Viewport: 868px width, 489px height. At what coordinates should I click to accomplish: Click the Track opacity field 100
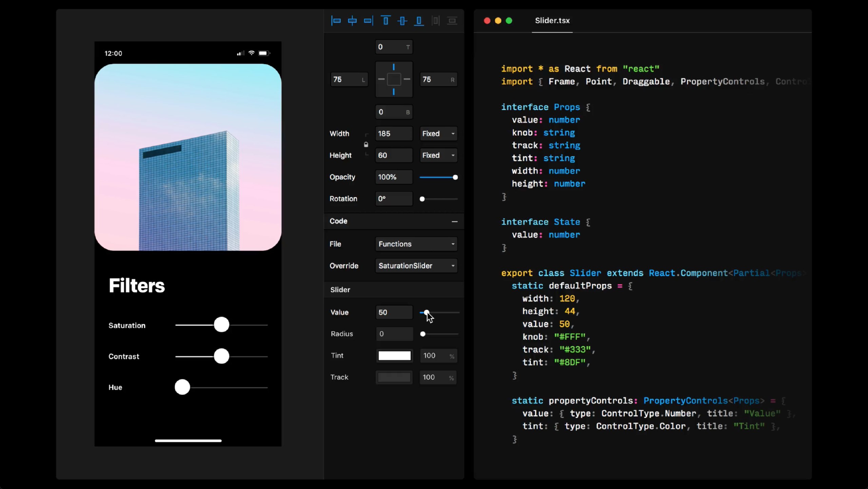438,377
